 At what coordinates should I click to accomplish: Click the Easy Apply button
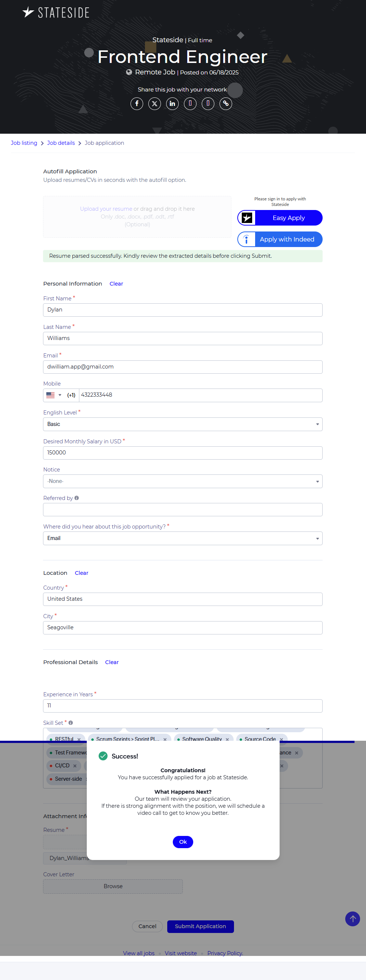coord(280,218)
